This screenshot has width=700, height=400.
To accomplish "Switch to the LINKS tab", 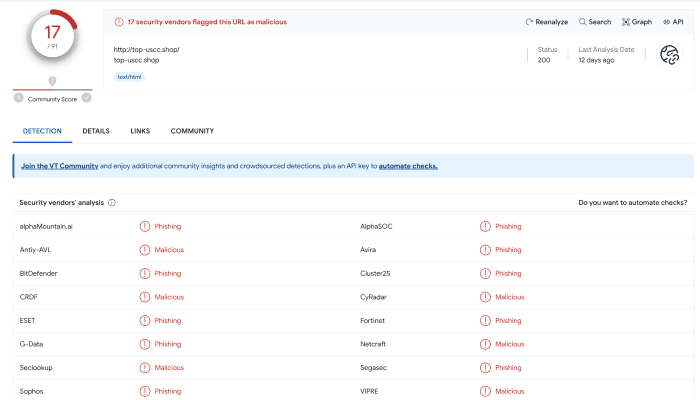I will [140, 131].
